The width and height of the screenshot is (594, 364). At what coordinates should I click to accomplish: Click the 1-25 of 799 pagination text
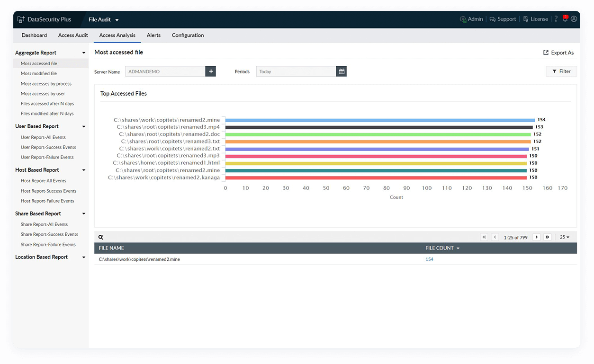(x=516, y=238)
